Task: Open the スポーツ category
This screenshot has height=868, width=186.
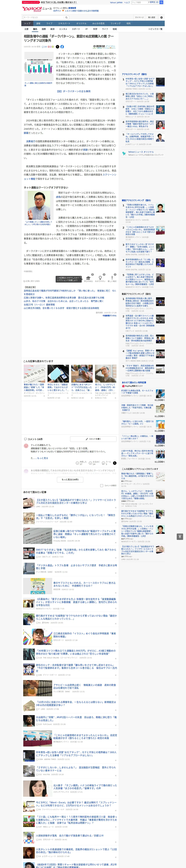Action: (x=76, y=29)
